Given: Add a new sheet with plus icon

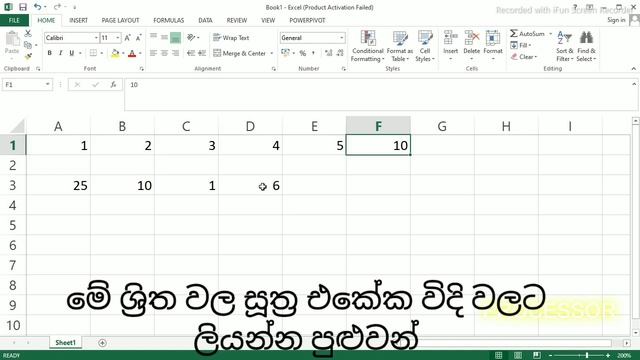Looking at the screenshot, I should click(x=102, y=343).
